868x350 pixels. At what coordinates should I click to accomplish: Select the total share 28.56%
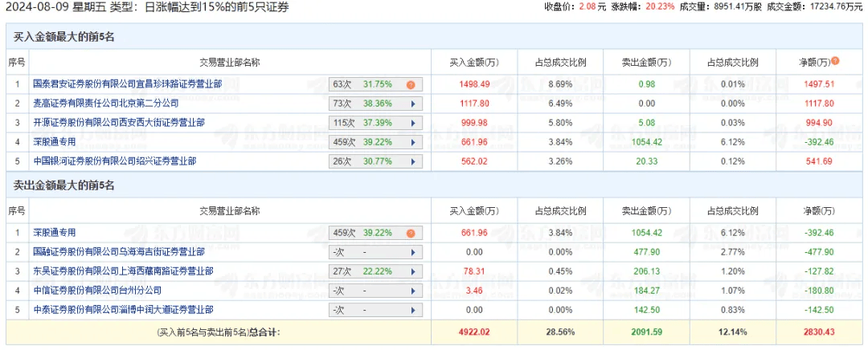(561, 332)
